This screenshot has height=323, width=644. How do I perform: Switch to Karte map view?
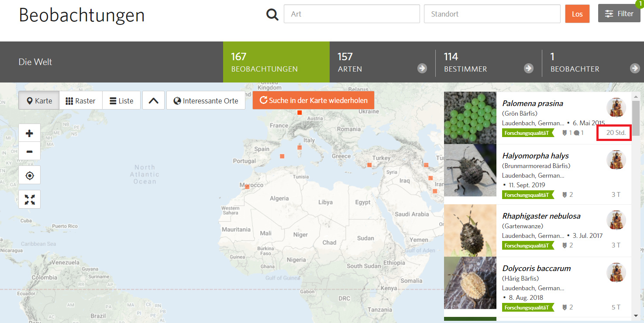pyautogui.click(x=39, y=100)
